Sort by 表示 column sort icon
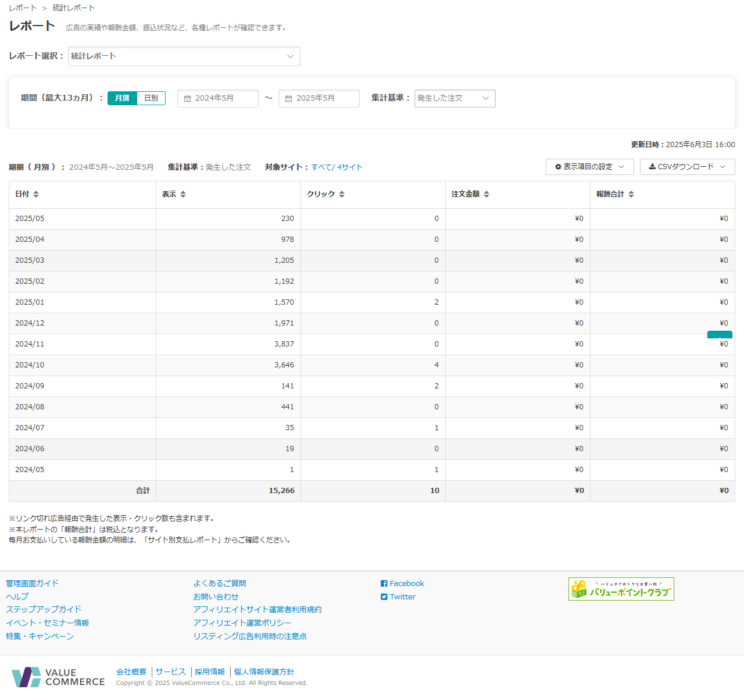Screen dimensions: 744x700 (183, 194)
